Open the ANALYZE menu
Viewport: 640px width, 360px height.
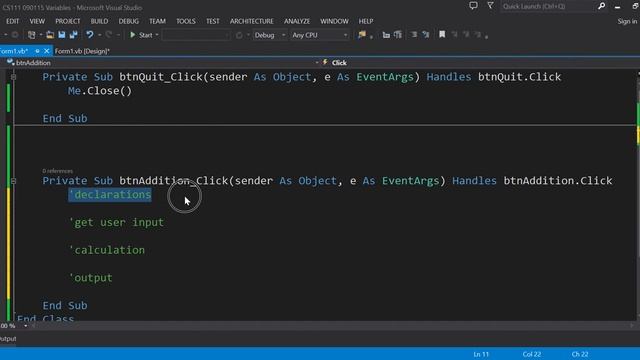(297, 21)
